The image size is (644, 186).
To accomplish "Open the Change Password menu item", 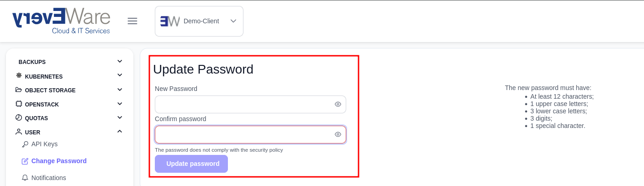I will coord(58,161).
